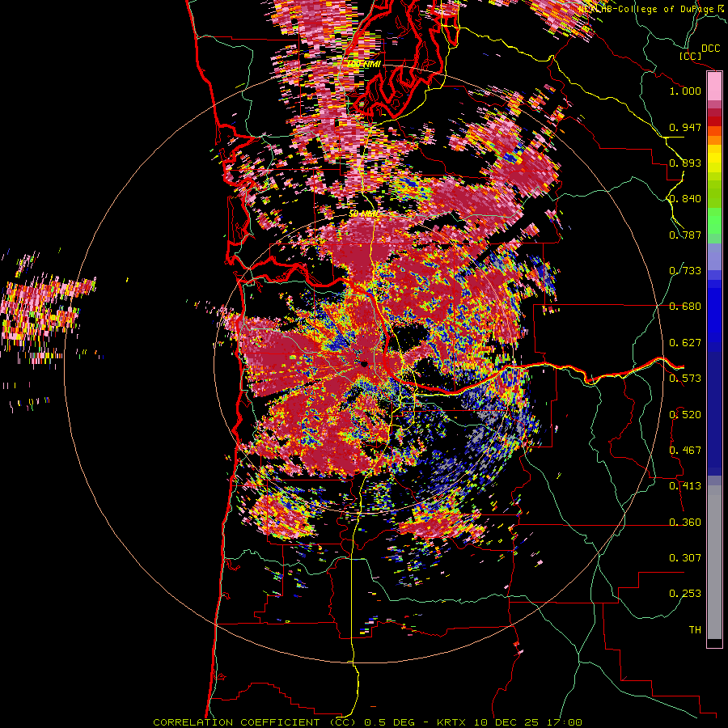The image size is (728, 728).
Task: Click the DCC label above the legend
Action: point(711,49)
